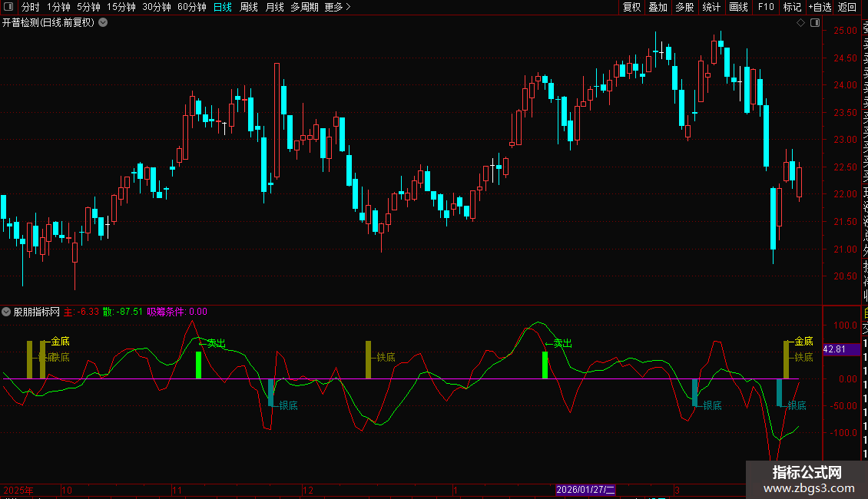Click the rightmost 金底 signal label
This screenshot has height=499, width=868.
click(x=803, y=342)
